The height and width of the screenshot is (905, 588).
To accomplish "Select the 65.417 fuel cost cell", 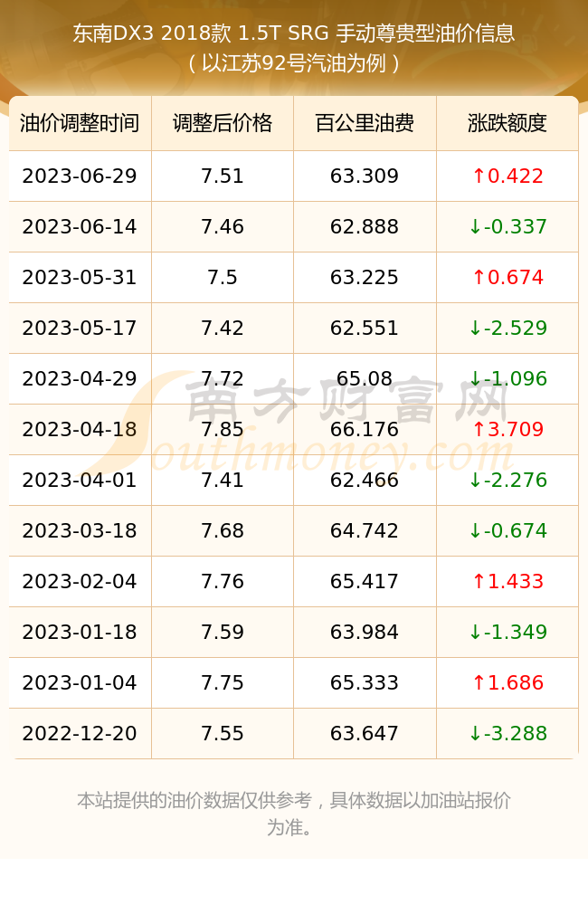I will (x=365, y=581).
